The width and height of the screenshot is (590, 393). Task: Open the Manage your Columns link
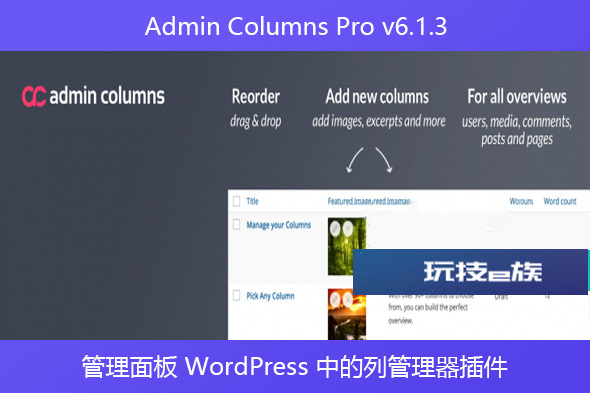[278, 225]
